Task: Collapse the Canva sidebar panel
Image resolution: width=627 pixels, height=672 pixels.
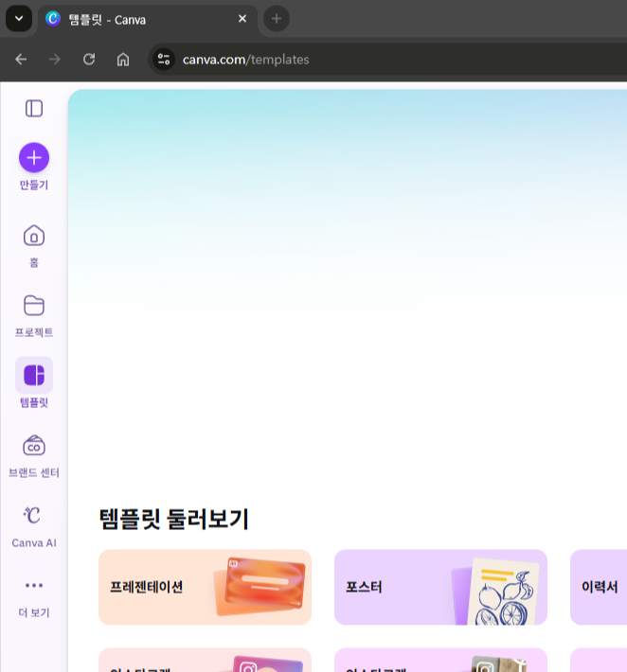Action: [34, 109]
